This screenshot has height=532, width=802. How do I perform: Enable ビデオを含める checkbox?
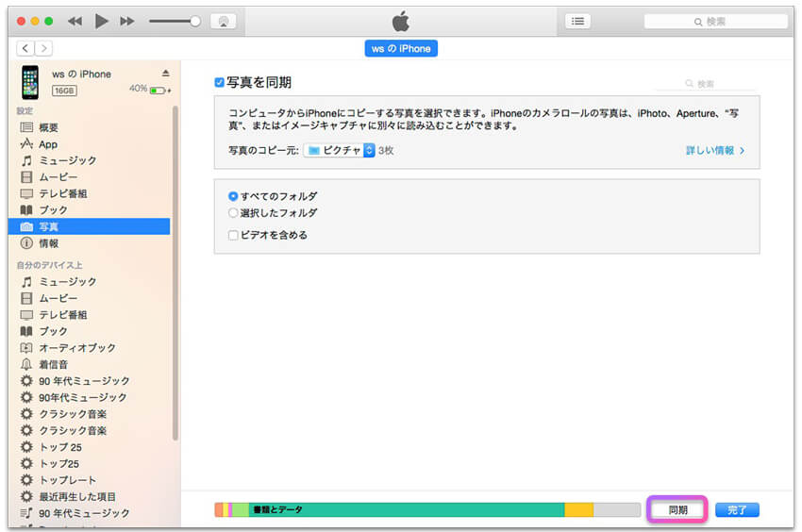click(x=233, y=235)
